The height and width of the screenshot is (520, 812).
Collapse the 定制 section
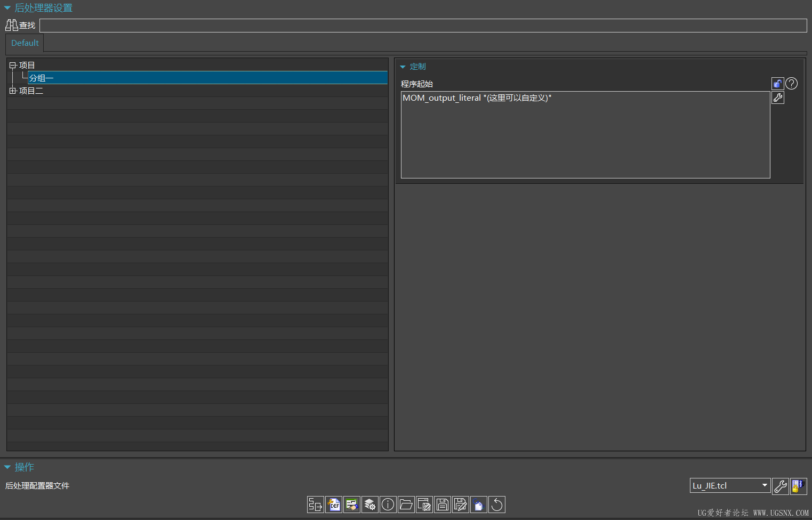point(403,67)
